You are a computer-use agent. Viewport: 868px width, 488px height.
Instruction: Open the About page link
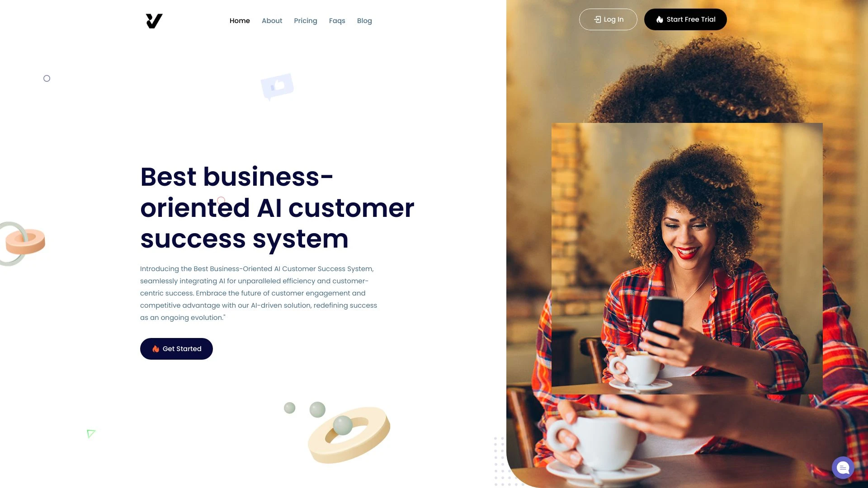[272, 21]
